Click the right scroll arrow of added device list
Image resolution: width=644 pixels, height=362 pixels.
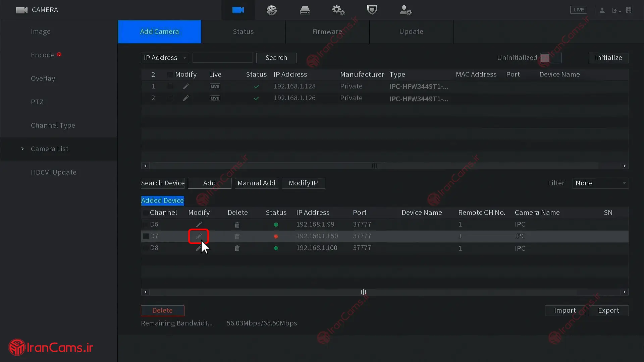[x=624, y=292]
